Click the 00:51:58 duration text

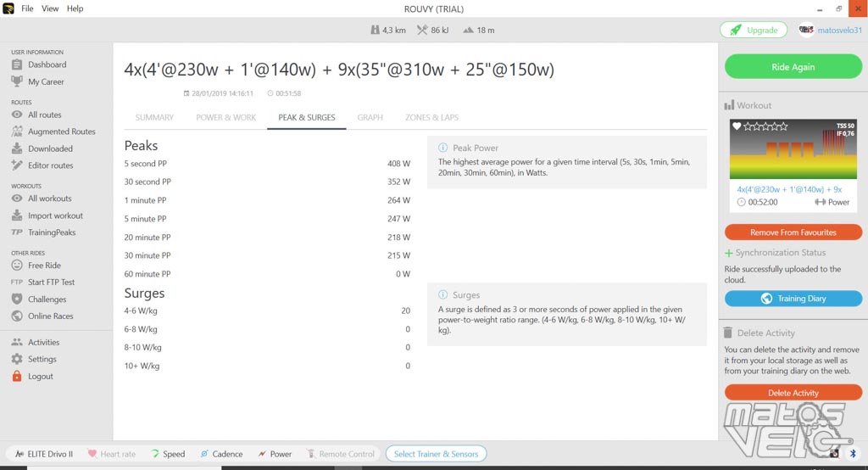tap(284, 93)
